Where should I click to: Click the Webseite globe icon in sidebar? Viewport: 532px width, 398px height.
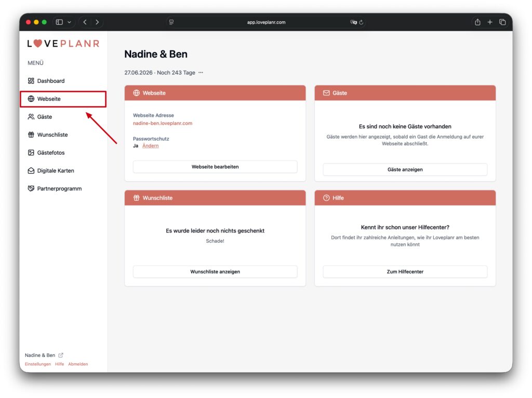pyautogui.click(x=31, y=99)
